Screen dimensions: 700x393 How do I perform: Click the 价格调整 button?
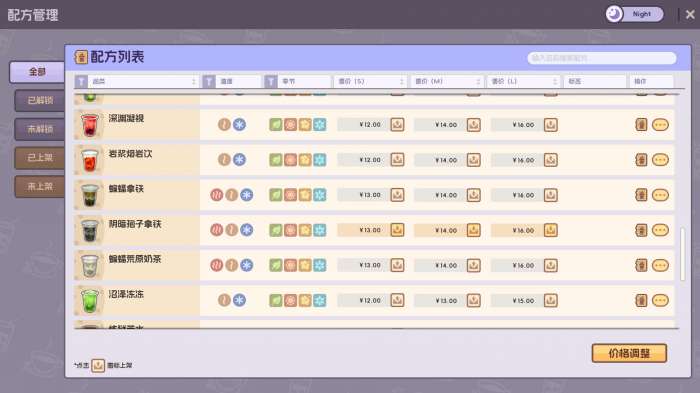click(x=629, y=353)
